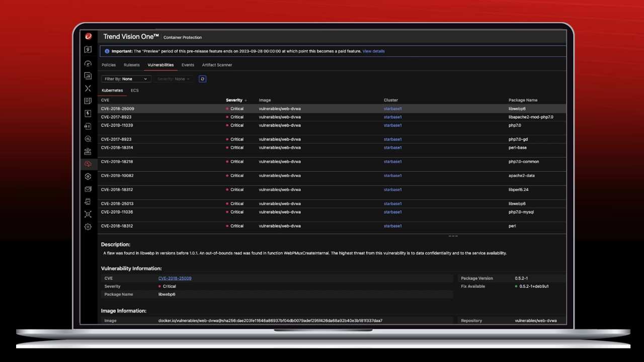Click the Package Version value 0.5.2-1
The width and height of the screenshot is (644, 362).
click(x=521, y=278)
